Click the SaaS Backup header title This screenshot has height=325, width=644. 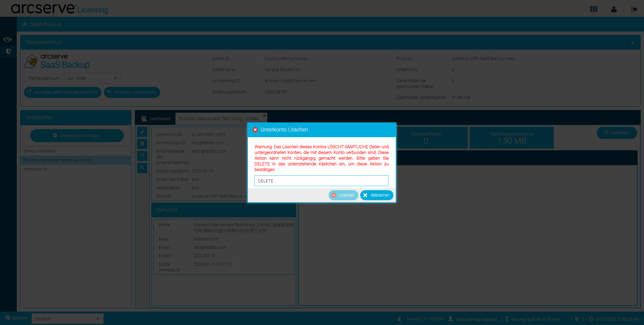coord(45,24)
